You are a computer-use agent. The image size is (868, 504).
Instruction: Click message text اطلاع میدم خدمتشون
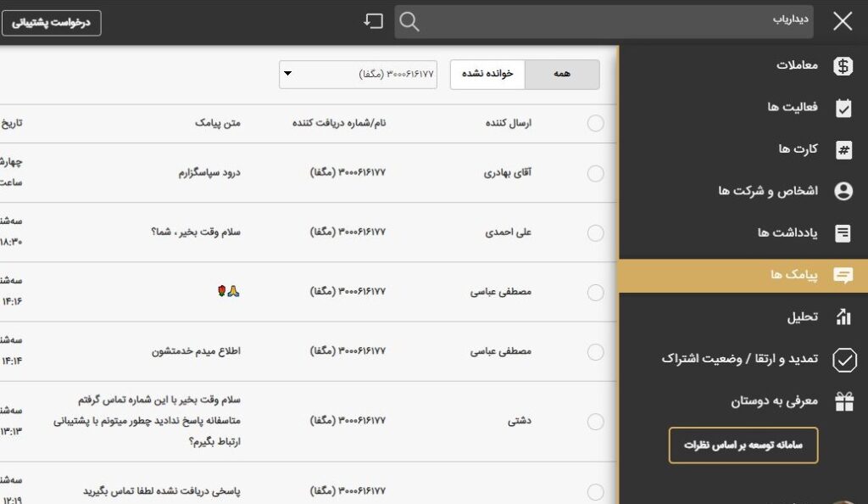196,350
